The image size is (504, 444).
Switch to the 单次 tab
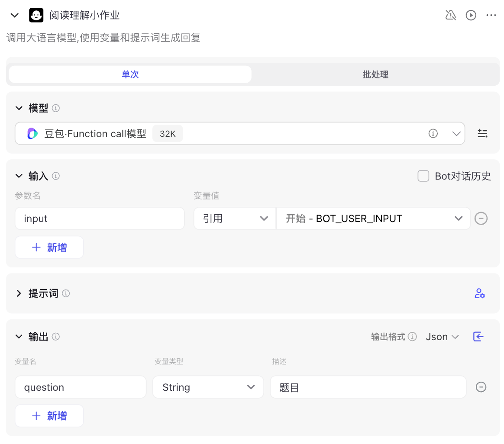point(130,74)
